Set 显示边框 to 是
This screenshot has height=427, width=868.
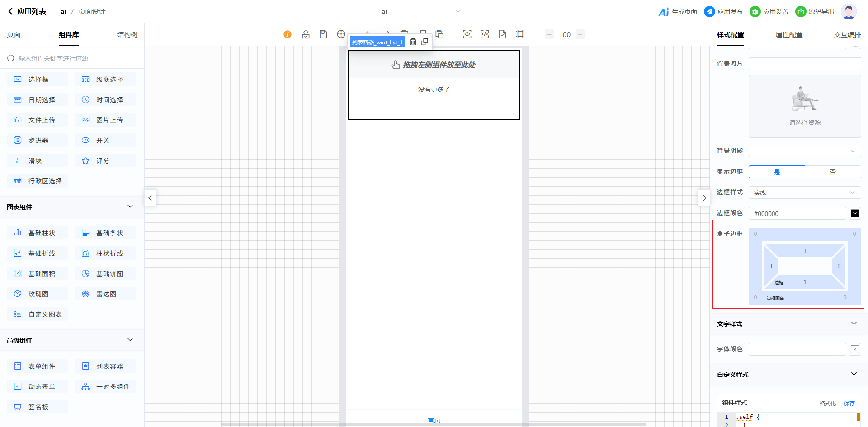click(x=777, y=172)
